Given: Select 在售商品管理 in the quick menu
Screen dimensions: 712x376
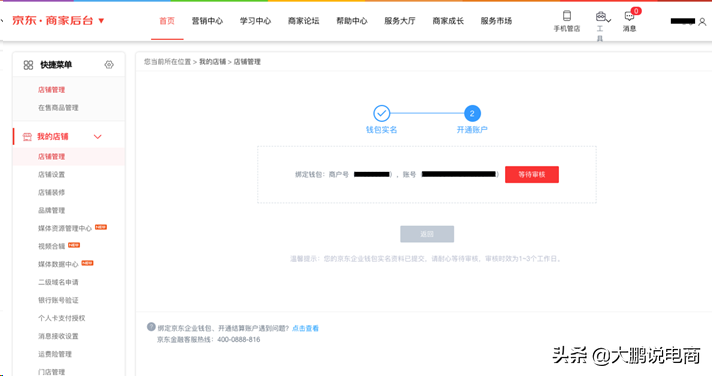Looking at the screenshot, I should (58, 108).
